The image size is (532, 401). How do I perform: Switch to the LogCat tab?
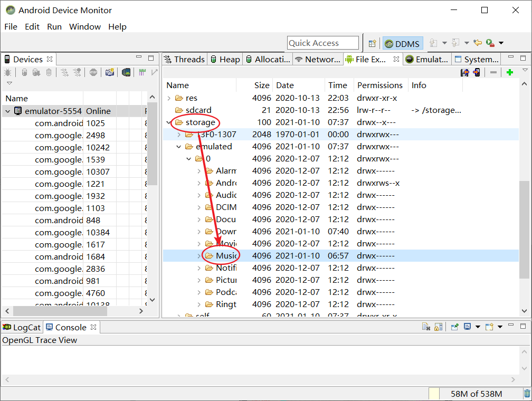click(22, 327)
